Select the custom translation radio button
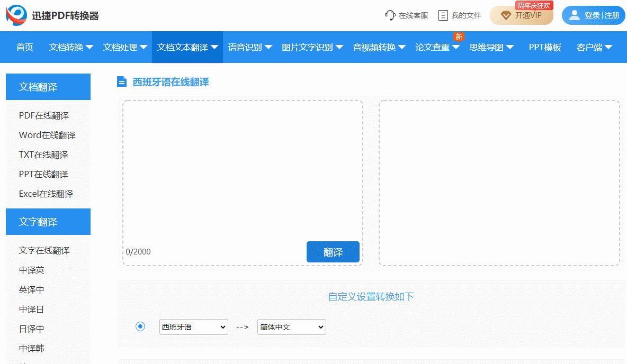This screenshot has height=364, width=627. [140, 326]
